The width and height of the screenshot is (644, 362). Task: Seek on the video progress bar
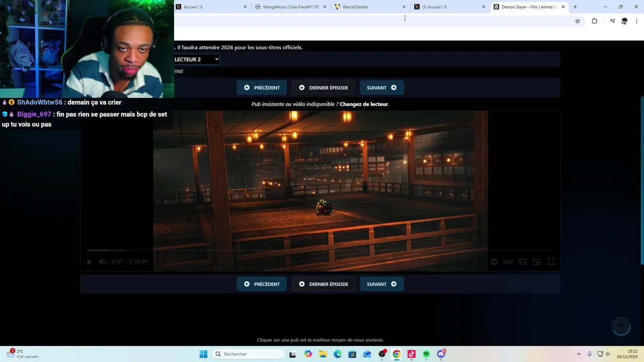tap(320, 250)
